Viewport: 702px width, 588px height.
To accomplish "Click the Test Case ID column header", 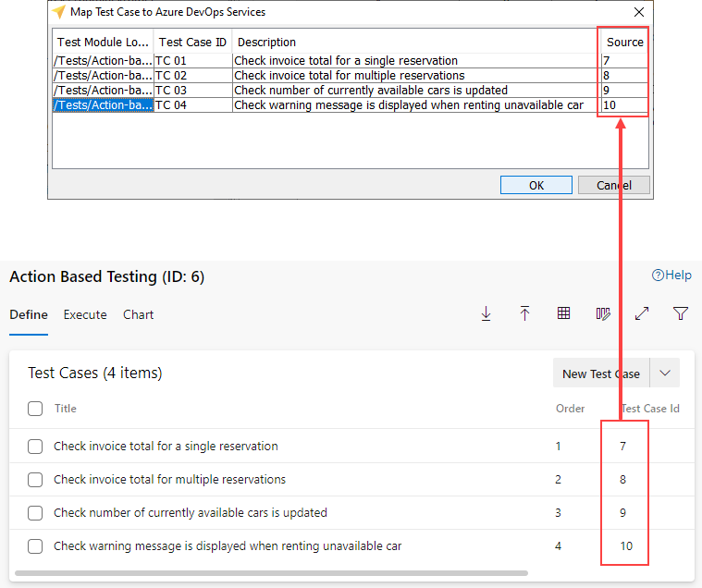I will (193, 42).
